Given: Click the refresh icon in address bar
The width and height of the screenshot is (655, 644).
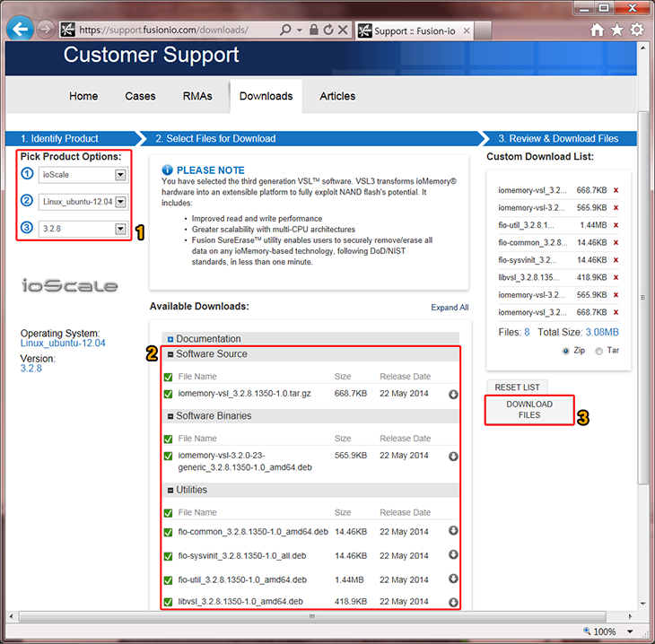Looking at the screenshot, I should pyautogui.click(x=328, y=30).
